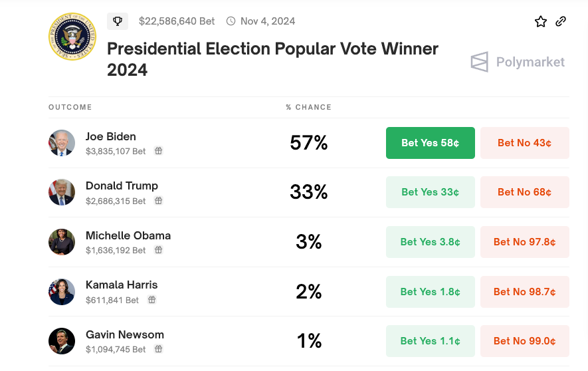This screenshot has height=371, width=588.
Task: Click the Presidential seal market image
Action: 72,36
